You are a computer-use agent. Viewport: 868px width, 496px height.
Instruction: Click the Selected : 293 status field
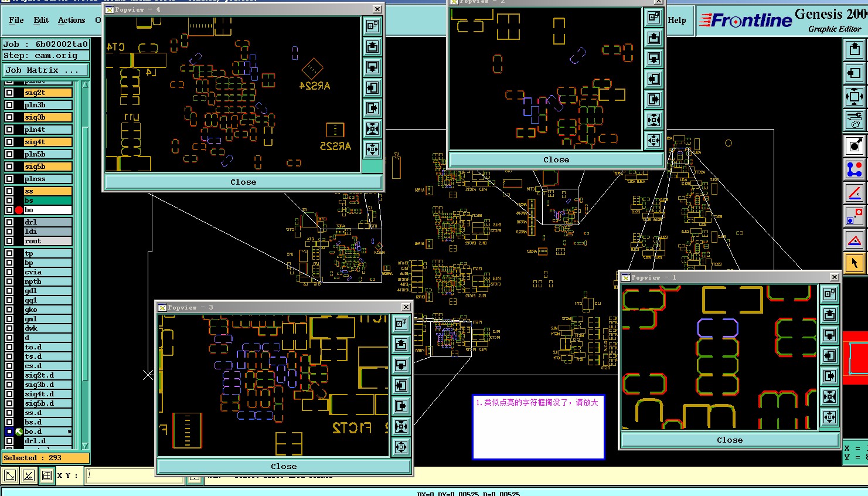point(46,458)
